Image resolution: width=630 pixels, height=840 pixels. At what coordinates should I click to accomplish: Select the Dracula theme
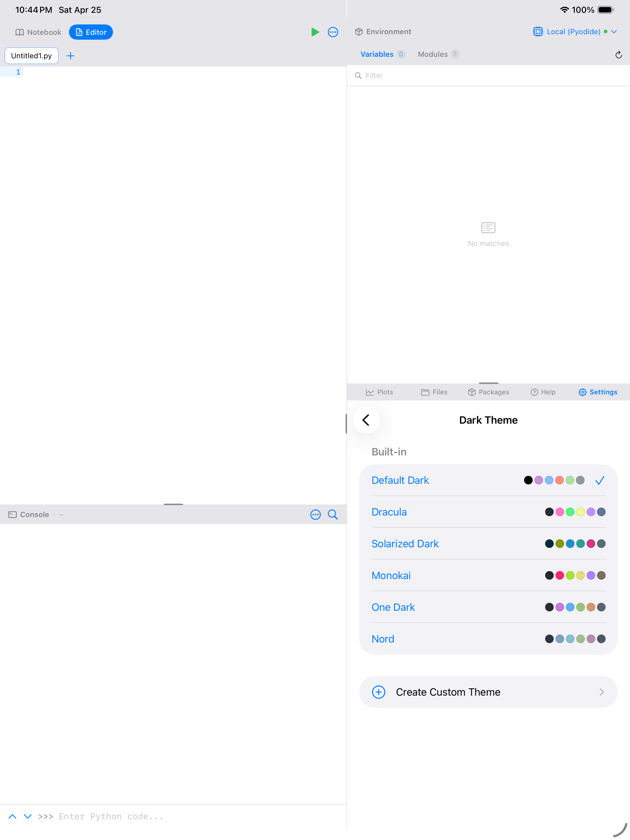[x=488, y=512]
